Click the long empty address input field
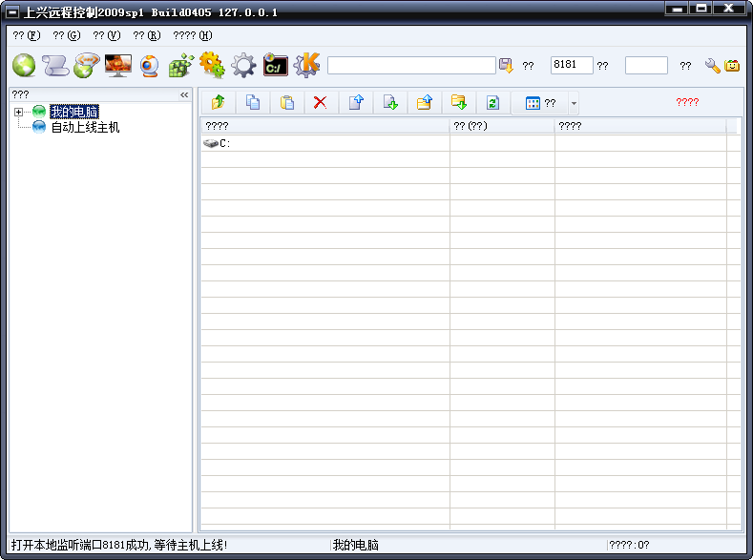753x560 pixels. pyautogui.click(x=411, y=65)
